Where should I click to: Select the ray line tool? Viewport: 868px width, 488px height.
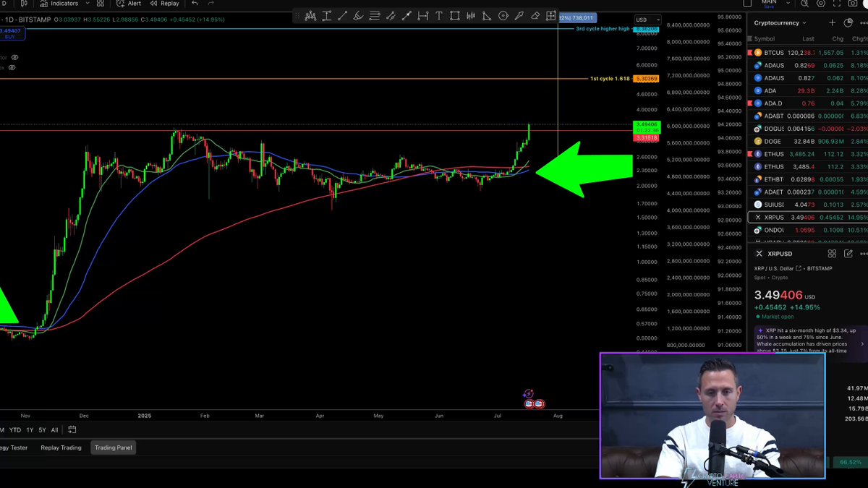click(x=407, y=16)
